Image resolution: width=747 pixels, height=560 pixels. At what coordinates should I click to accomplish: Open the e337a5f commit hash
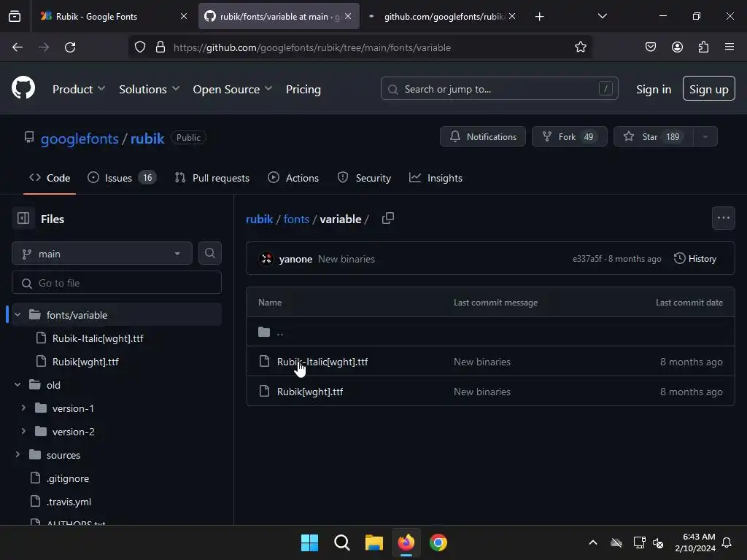pos(587,259)
